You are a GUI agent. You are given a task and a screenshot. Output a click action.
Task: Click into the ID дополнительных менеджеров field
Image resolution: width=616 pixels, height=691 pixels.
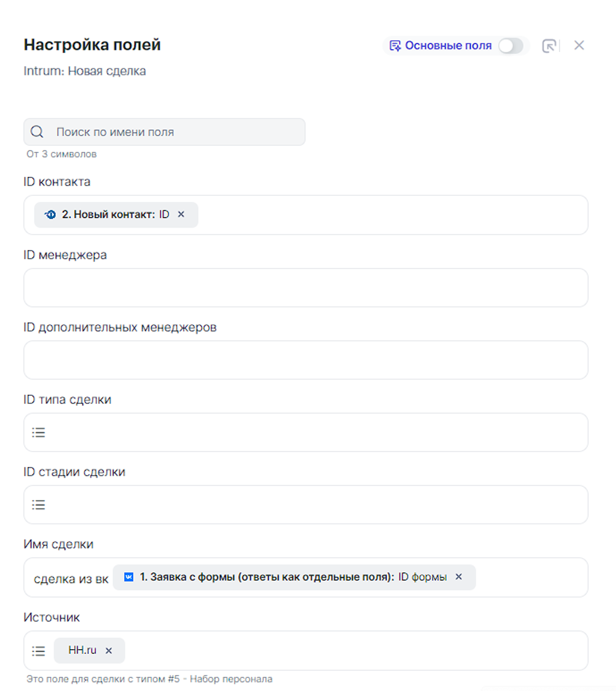[306, 360]
